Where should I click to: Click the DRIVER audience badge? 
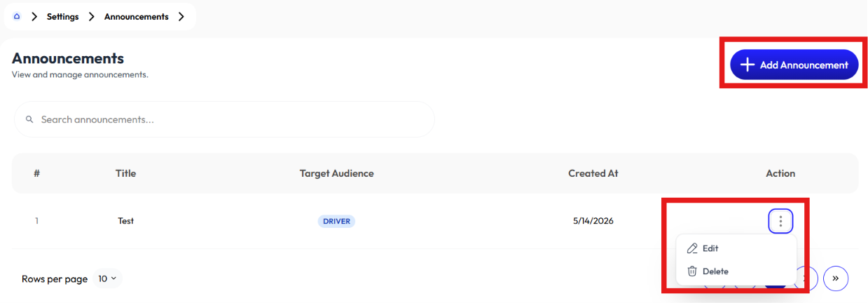click(x=336, y=221)
